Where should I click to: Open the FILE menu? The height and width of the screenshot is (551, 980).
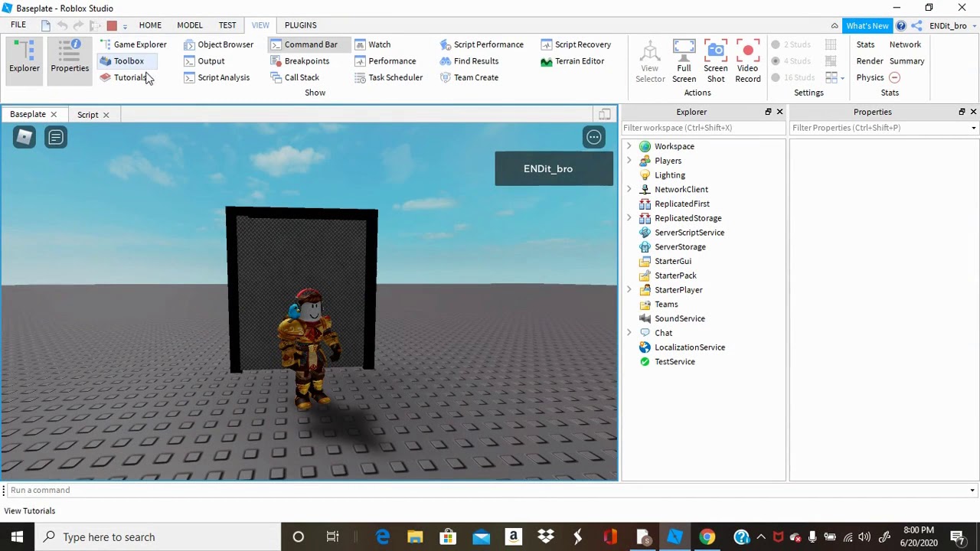18,25
